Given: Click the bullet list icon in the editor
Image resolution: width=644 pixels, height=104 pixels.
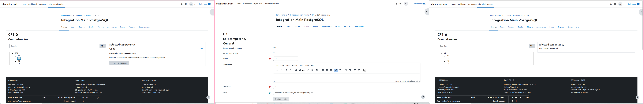Looking at the screenshot, I should click(355, 70).
